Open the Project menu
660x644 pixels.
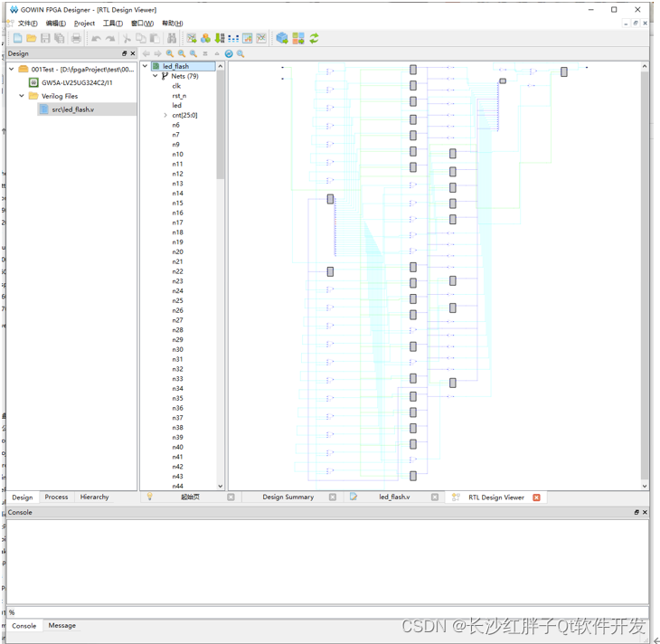pyautogui.click(x=84, y=24)
